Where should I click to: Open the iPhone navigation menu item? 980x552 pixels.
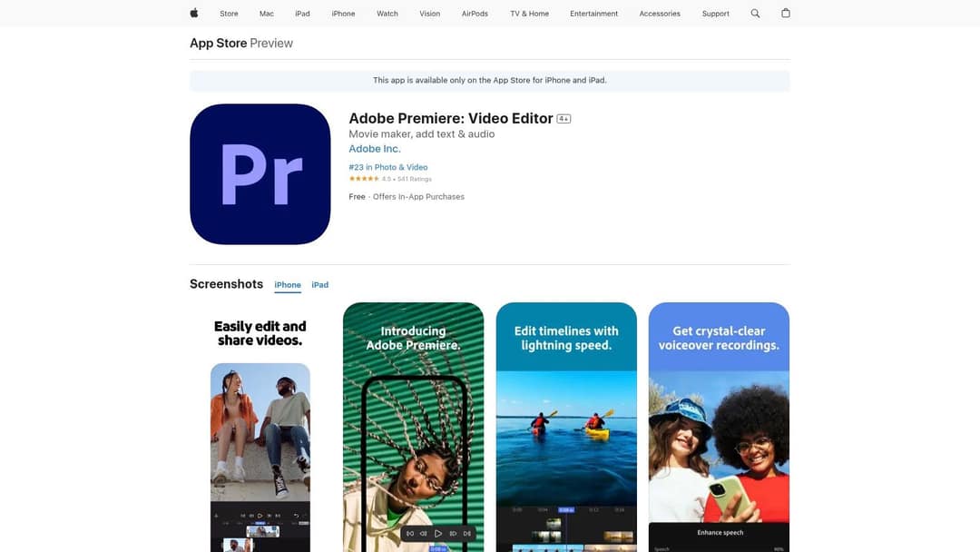pos(343,13)
